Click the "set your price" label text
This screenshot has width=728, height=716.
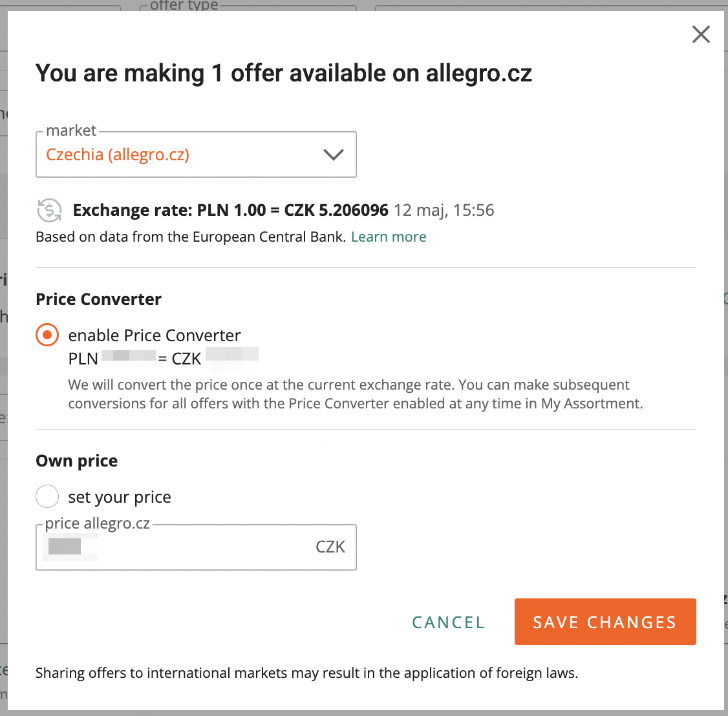(120, 497)
